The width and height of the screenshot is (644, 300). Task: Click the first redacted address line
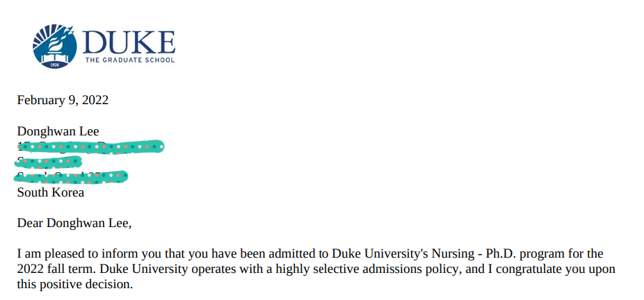pyautogui.click(x=91, y=147)
